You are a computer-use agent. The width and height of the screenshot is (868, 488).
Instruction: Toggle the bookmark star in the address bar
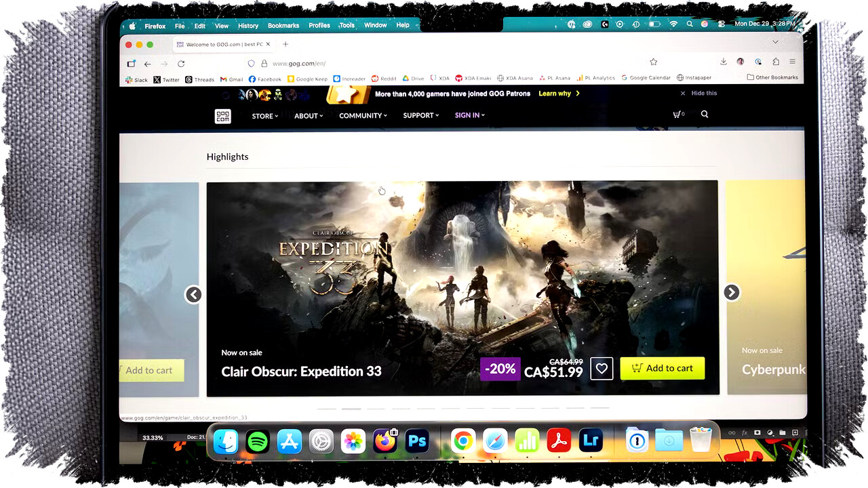coord(653,61)
